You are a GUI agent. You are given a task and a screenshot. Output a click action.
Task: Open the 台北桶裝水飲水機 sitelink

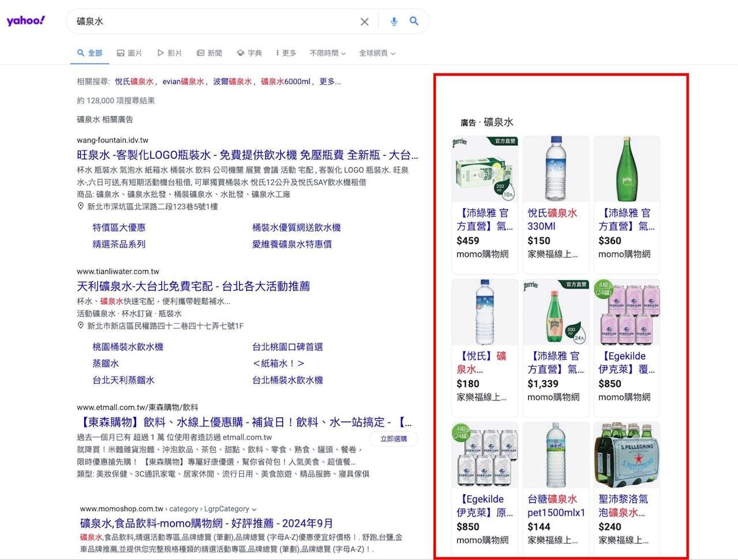click(x=287, y=381)
